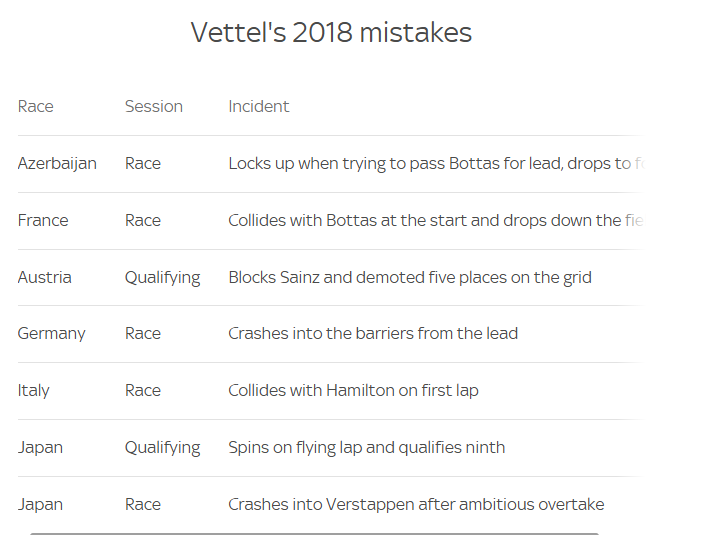Click the 'Collides with Hamilton on first lap' text
The height and width of the screenshot is (535, 710).
point(353,391)
